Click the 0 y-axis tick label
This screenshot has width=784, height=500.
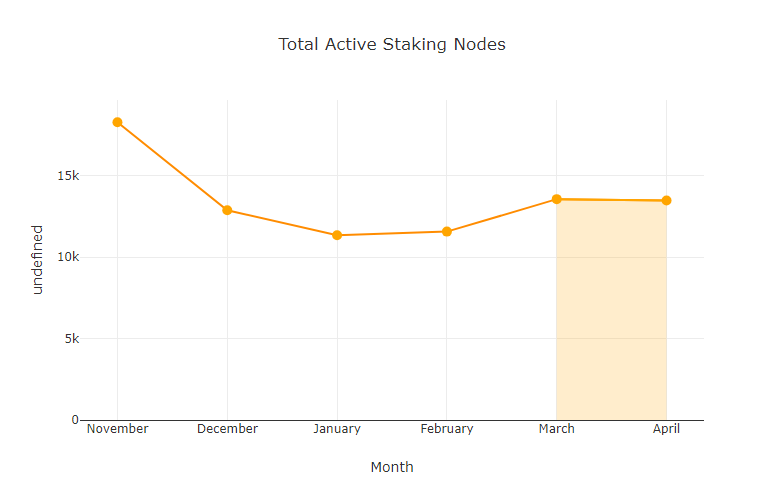point(75,420)
